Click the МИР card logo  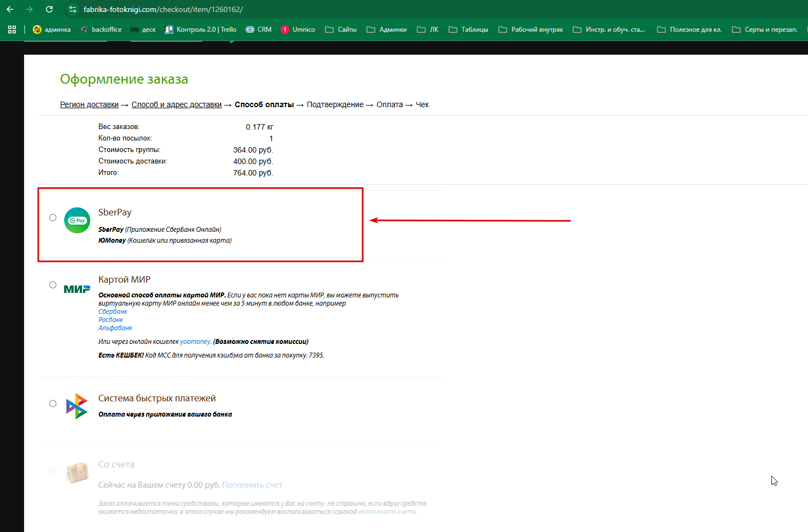(x=77, y=289)
